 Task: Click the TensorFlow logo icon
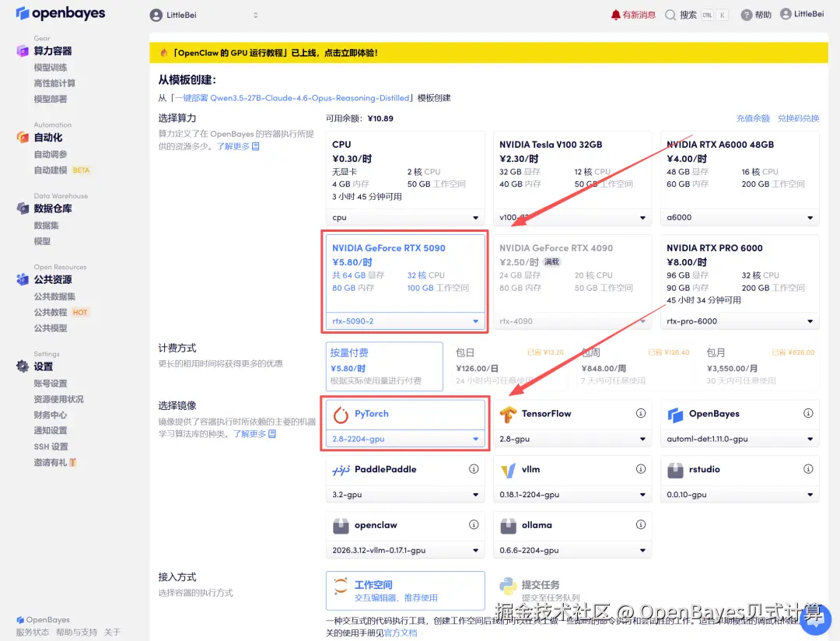pyautogui.click(x=508, y=415)
